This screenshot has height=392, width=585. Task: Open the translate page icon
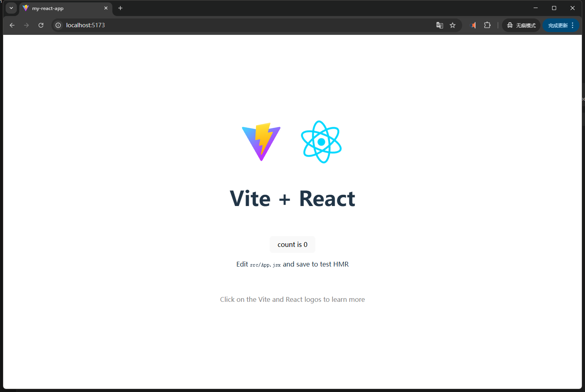point(440,25)
